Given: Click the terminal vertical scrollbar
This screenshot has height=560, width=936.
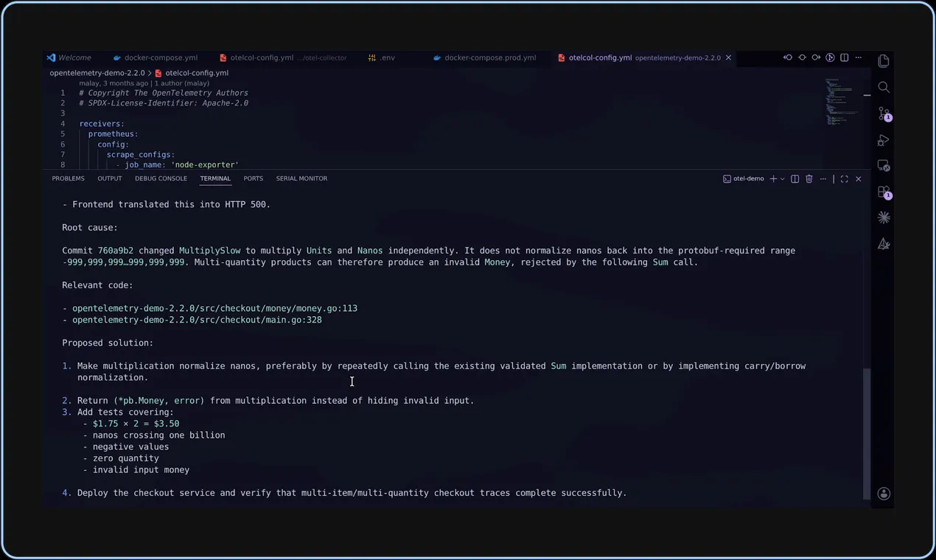Looking at the screenshot, I should [867, 433].
